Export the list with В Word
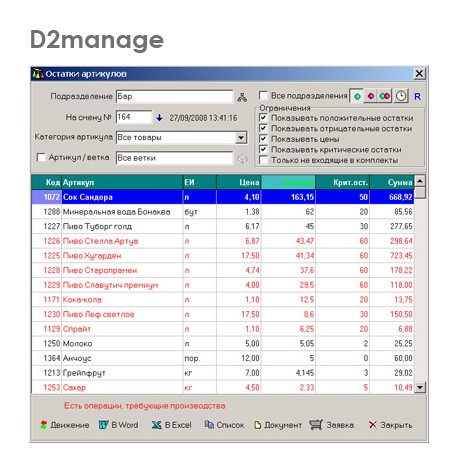Viewport: 458px width, 458px height. pos(119,425)
